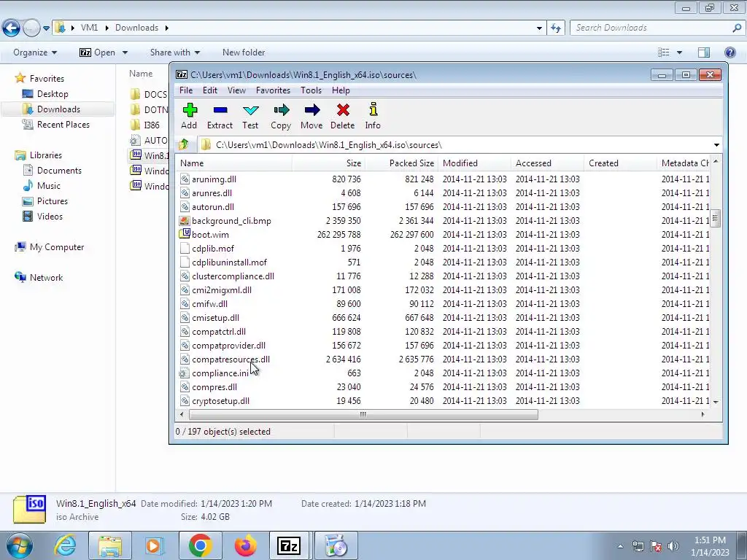
Task: Click the Extract toolbar icon
Action: [220, 116]
